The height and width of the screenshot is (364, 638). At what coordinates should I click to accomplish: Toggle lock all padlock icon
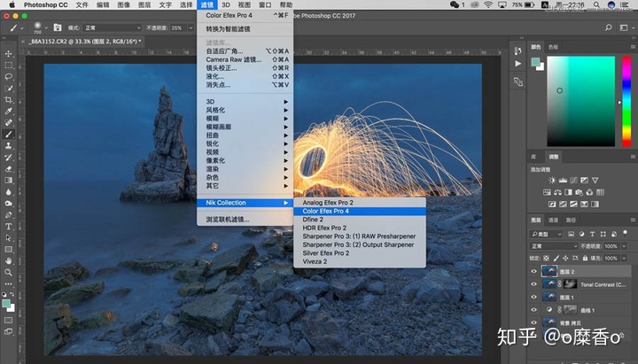click(x=585, y=259)
